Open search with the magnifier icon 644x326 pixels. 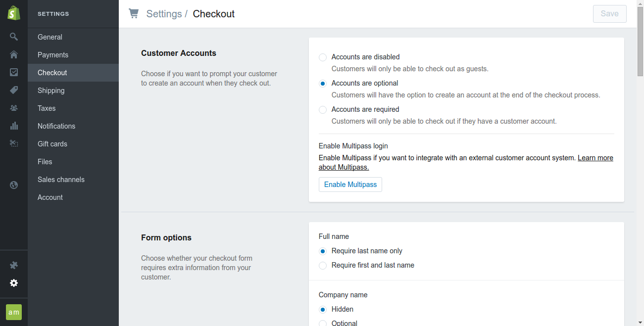point(14,37)
